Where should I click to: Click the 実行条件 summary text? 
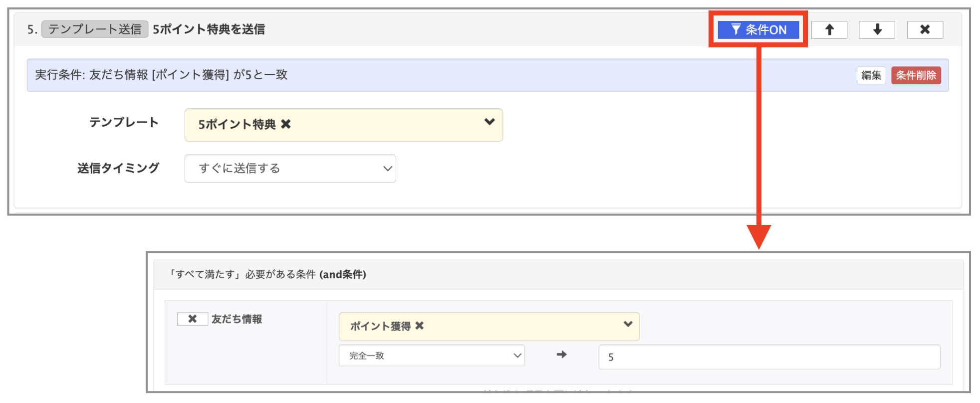tap(161, 75)
